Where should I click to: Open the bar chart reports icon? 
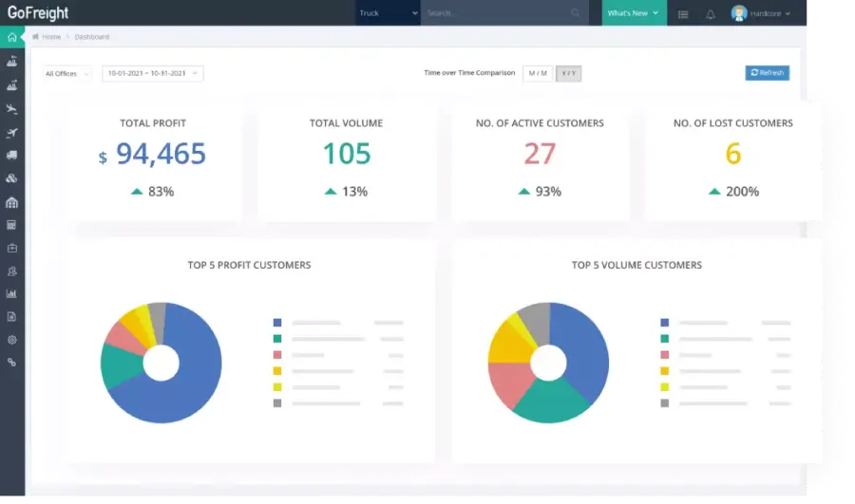pyautogui.click(x=12, y=293)
